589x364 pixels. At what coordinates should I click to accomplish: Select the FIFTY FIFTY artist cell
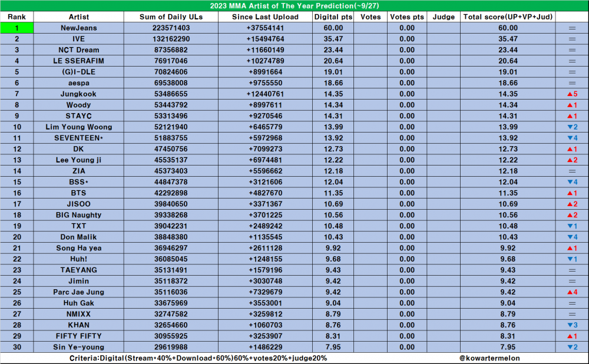[x=78, y=336]
